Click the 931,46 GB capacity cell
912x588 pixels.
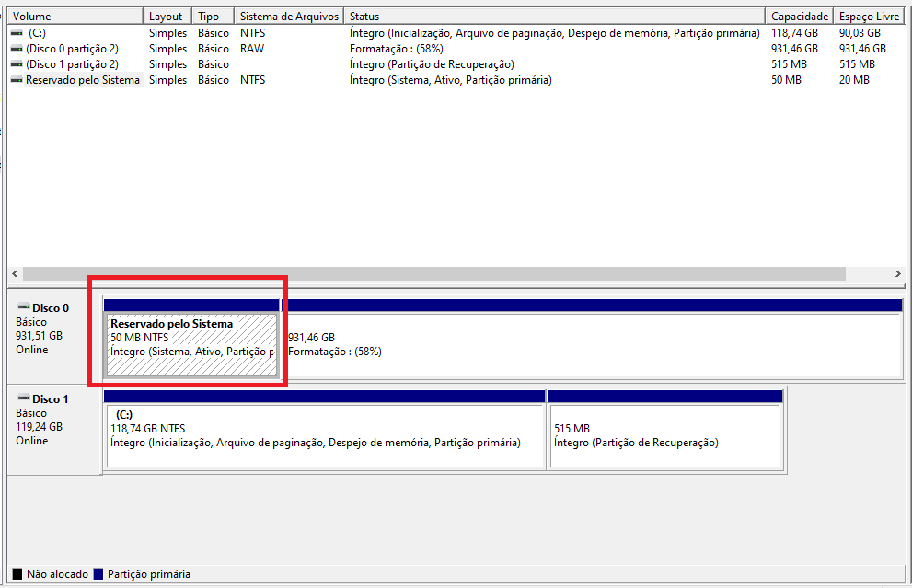click(794, 49)
